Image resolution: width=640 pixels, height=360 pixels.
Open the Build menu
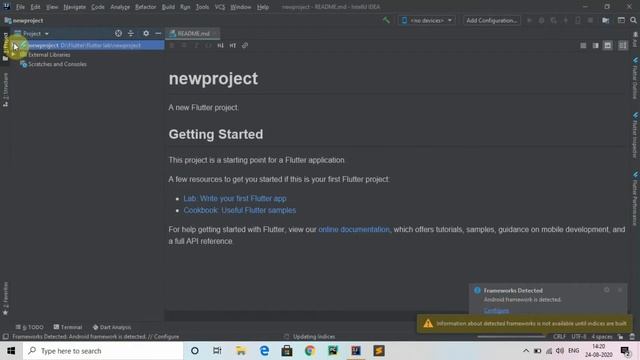point(168,7)
